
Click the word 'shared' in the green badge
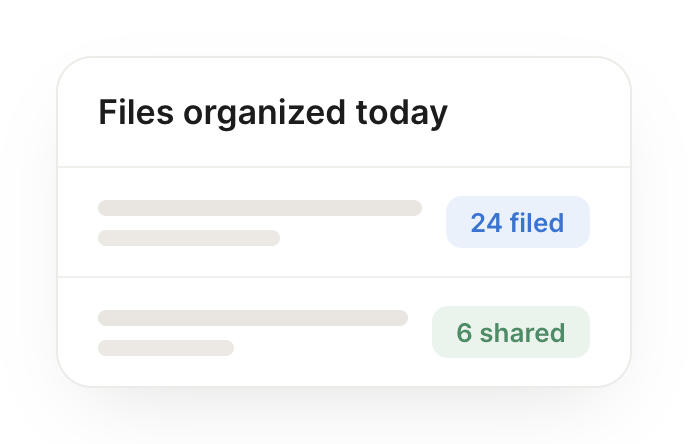[523, 333]
